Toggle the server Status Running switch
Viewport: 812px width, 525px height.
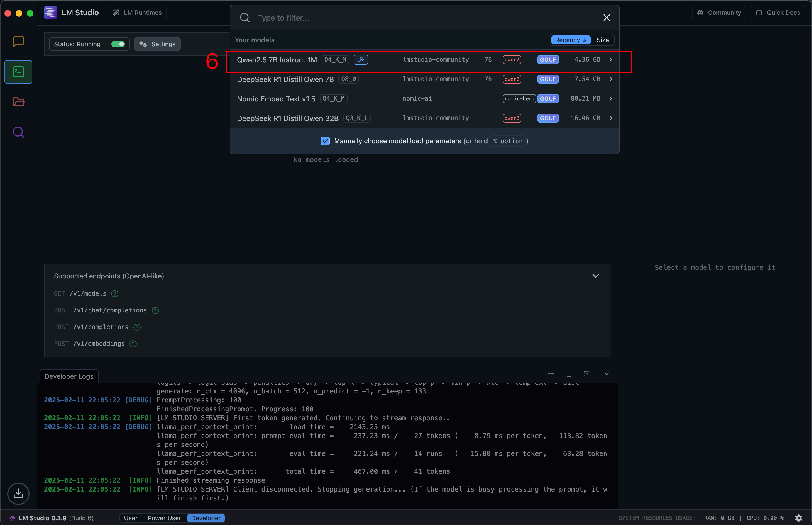(x=118, y=44)
